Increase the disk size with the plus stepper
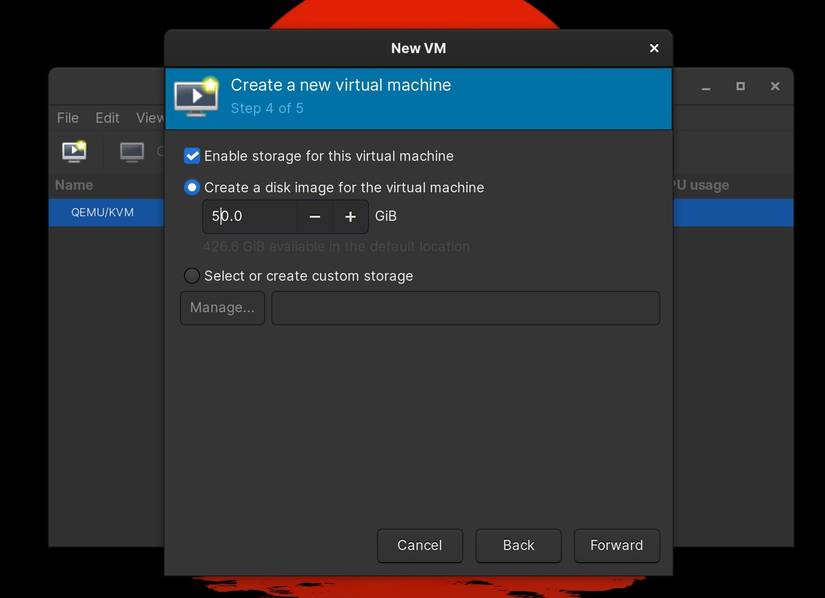This screenshot has height=598, width=825. pyautogui.click(x=348, y=216)
